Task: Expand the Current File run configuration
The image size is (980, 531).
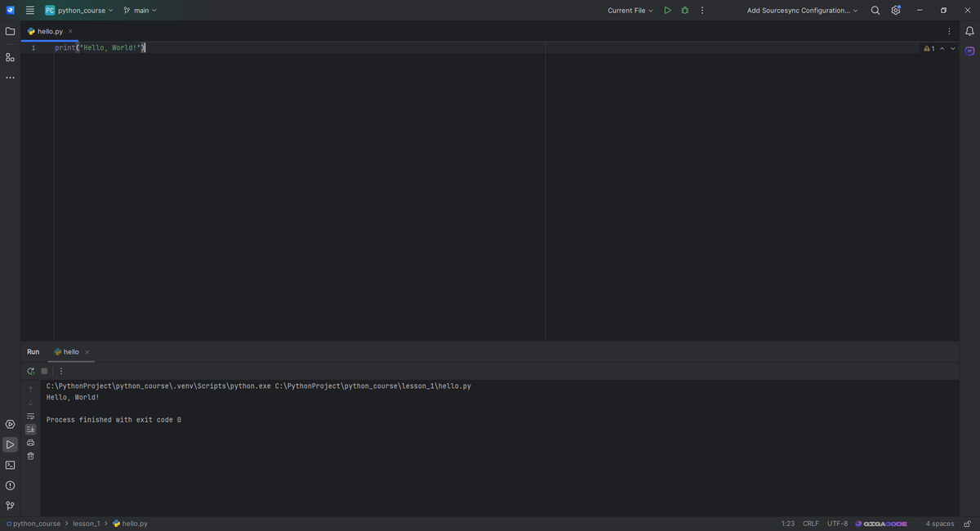Action: point(630,11)
